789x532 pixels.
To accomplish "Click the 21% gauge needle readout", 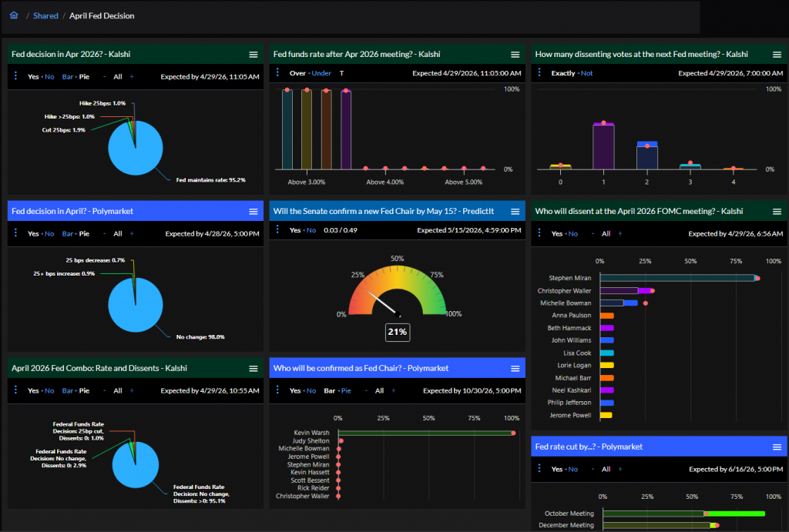I will [397, 333].
